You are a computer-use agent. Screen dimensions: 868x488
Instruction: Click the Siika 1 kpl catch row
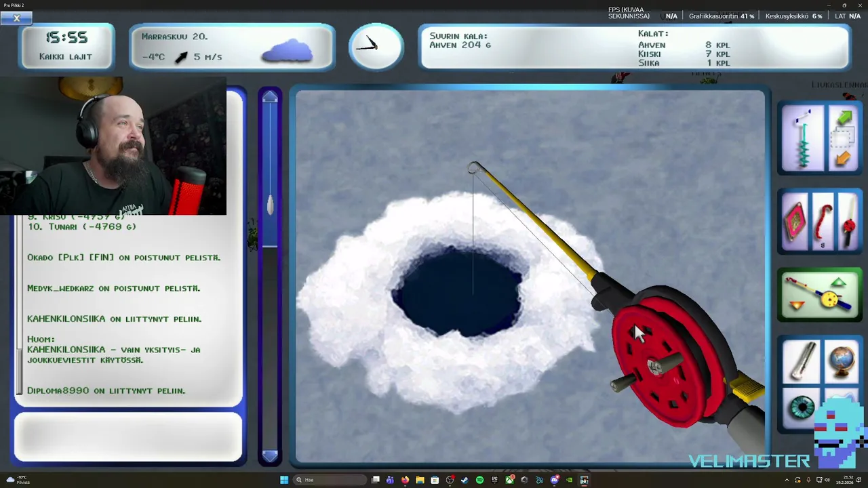pos(684,63)
